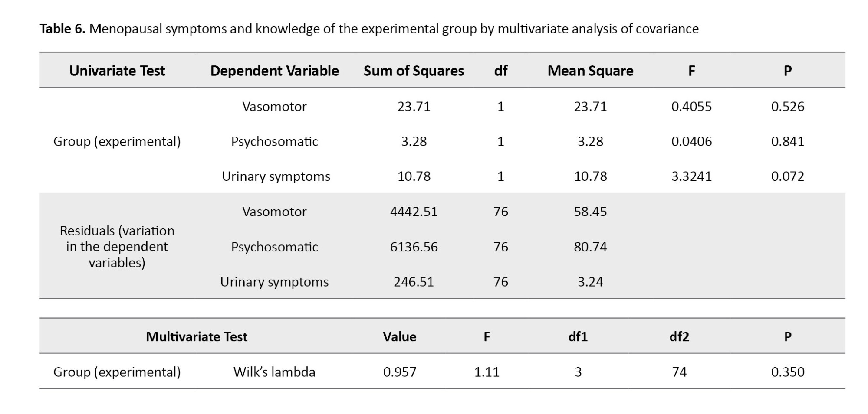868x414 pixels.
Task: Click the Residuals row label
Action: pos(117,246)
